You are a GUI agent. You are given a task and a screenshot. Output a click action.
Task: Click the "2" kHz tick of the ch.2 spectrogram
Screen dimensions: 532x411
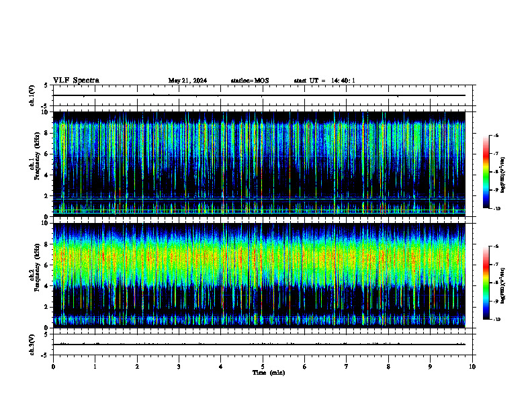pos(47,307)
